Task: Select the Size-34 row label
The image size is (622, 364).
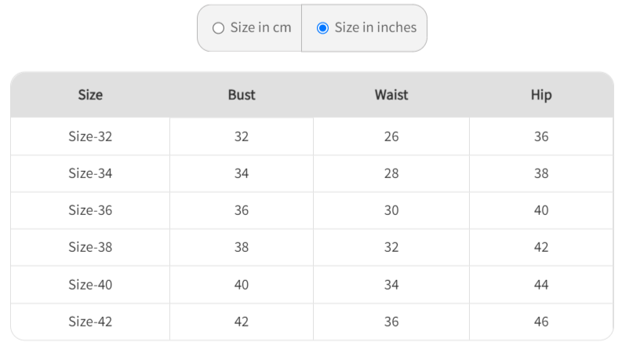Action: tap(90, 173)
